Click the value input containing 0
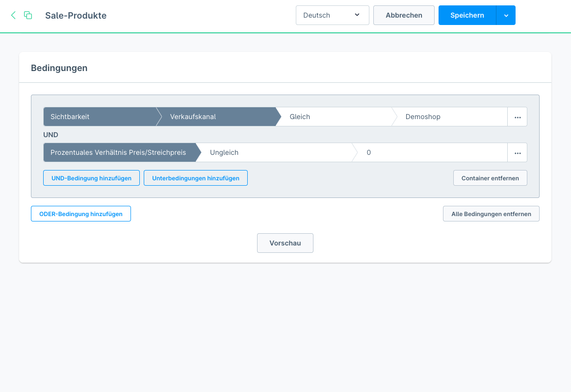571x392 pixels. click(x=432, y=153)
